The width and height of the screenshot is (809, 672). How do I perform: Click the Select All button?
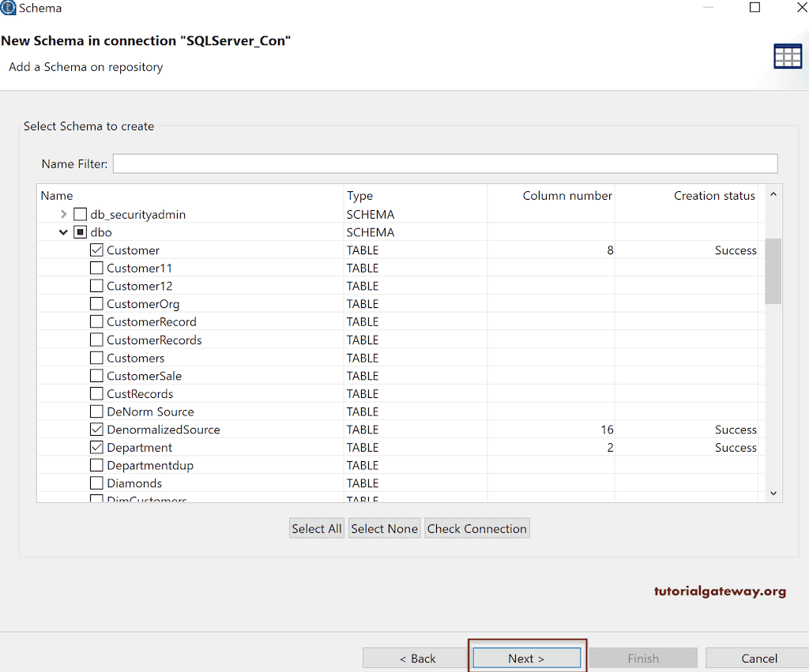[316, 527]
